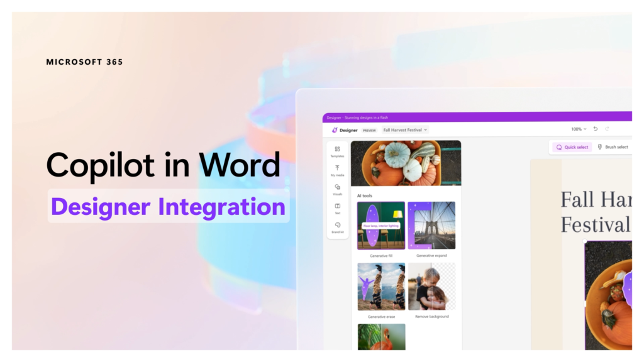The image size is (644, 362).
Task: Click the Copilot in Word headline
Action: click(163, 165)
